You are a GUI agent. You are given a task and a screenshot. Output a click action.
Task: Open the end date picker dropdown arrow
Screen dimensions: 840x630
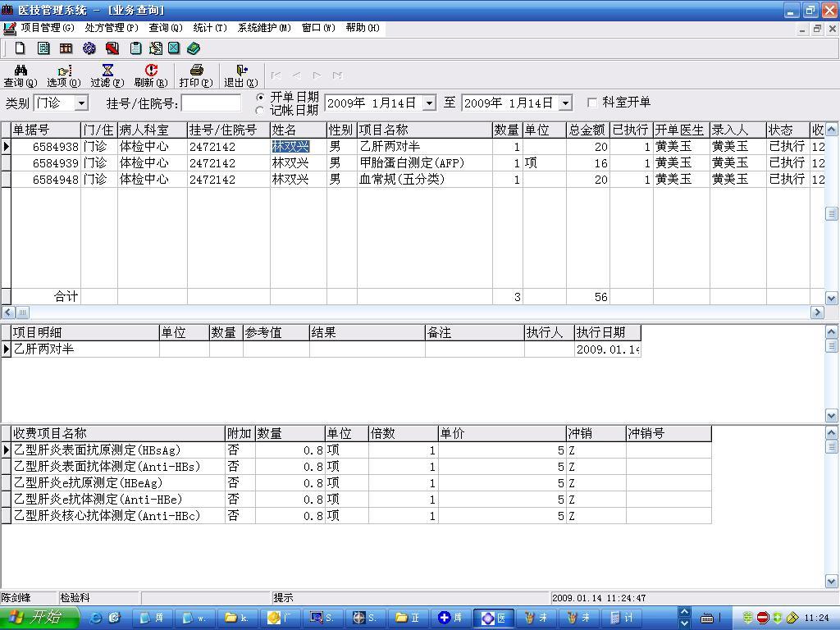click(x=566, y=103)
